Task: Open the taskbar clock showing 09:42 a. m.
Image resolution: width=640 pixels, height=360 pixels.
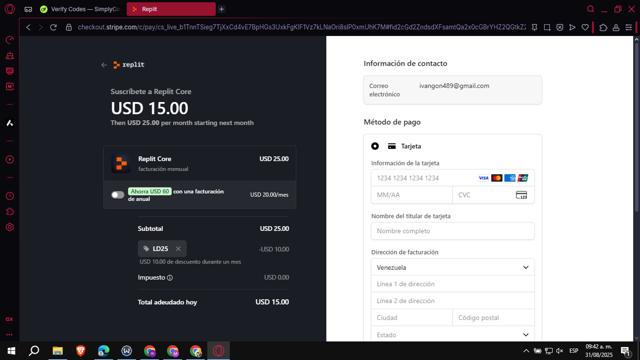Action: (x=599, y=351)
